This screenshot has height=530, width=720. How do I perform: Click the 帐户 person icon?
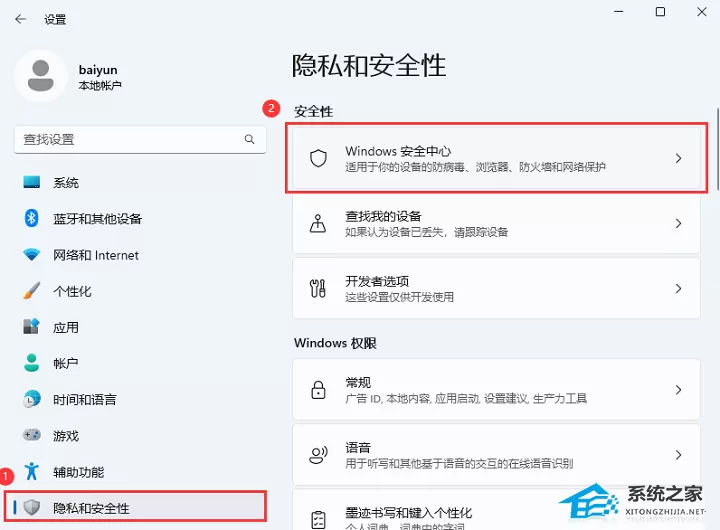pyautogui.click(x=32, y=363)
